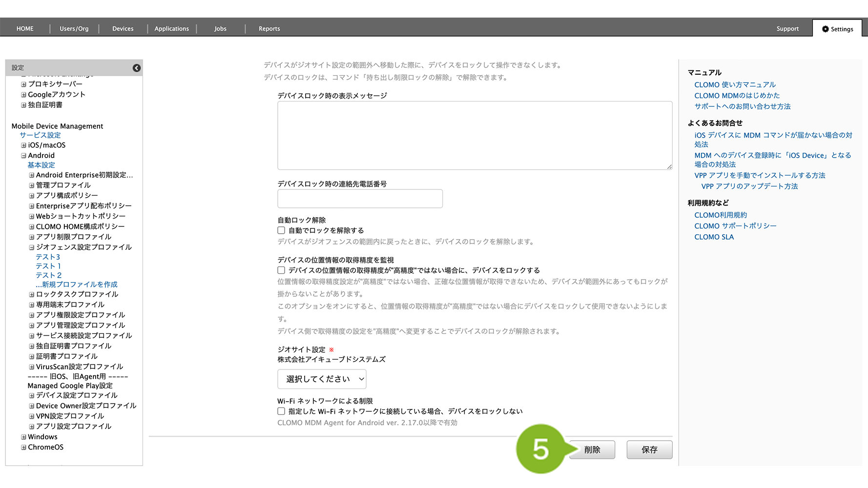Expand the iOS/macOS tree node
Viewport: 868px width, 488px height.
tap(23, 145)
